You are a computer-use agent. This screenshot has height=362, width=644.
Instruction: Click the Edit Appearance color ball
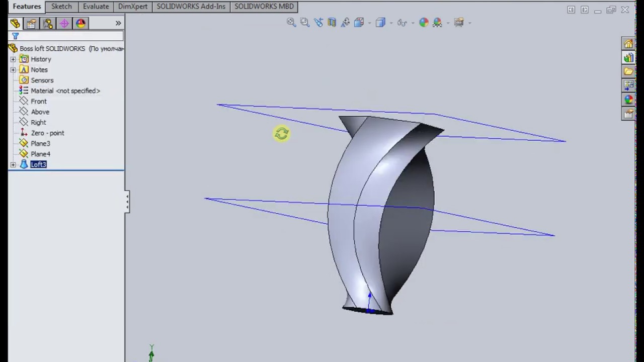[x=424, y=22]
